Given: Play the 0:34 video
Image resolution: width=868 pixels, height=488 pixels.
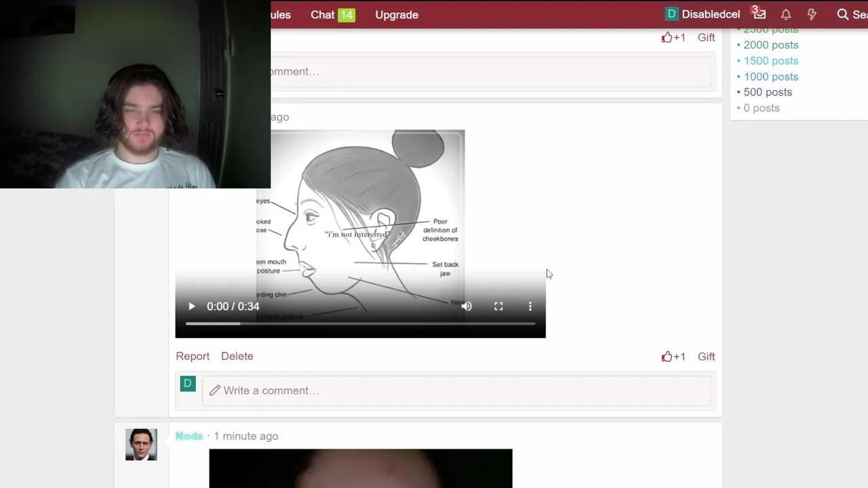Looking at the screenshot, I should click(192, 306).
